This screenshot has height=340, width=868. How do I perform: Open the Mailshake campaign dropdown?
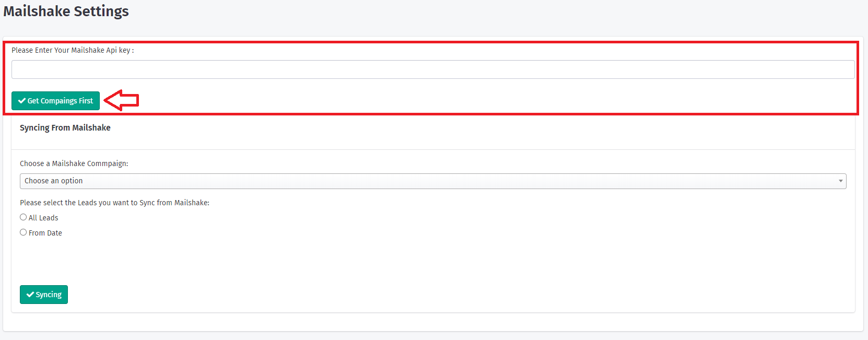[432, 181]
